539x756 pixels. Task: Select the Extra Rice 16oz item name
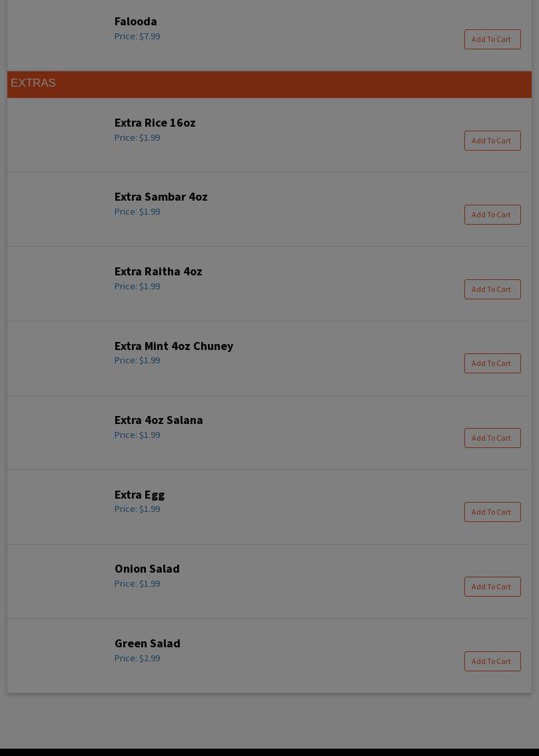pos(155,123)
